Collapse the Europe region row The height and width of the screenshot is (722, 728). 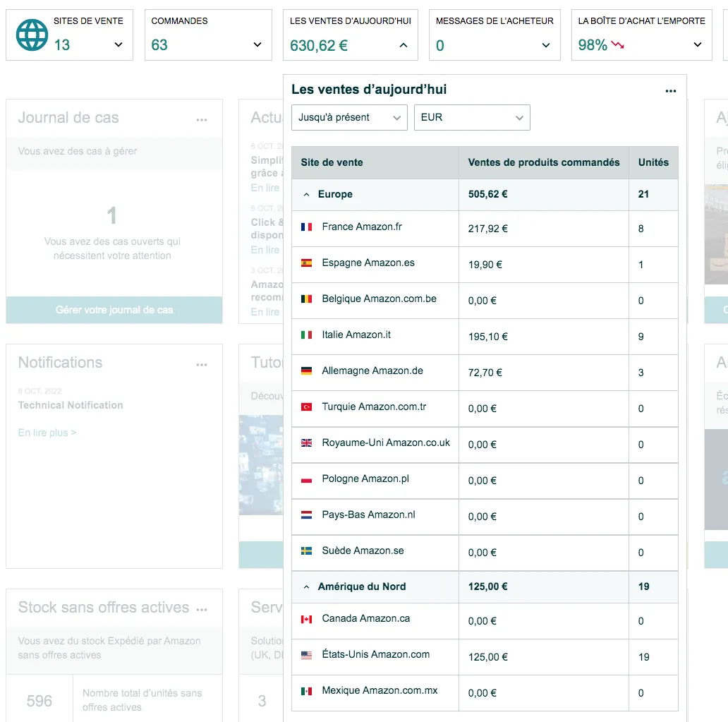306,195
